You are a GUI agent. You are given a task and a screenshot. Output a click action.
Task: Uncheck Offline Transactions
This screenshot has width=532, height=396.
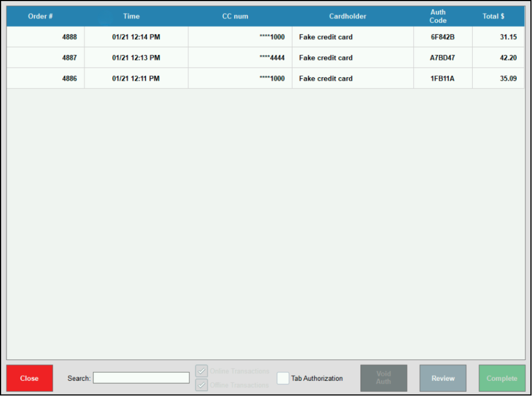click(201, 385)
